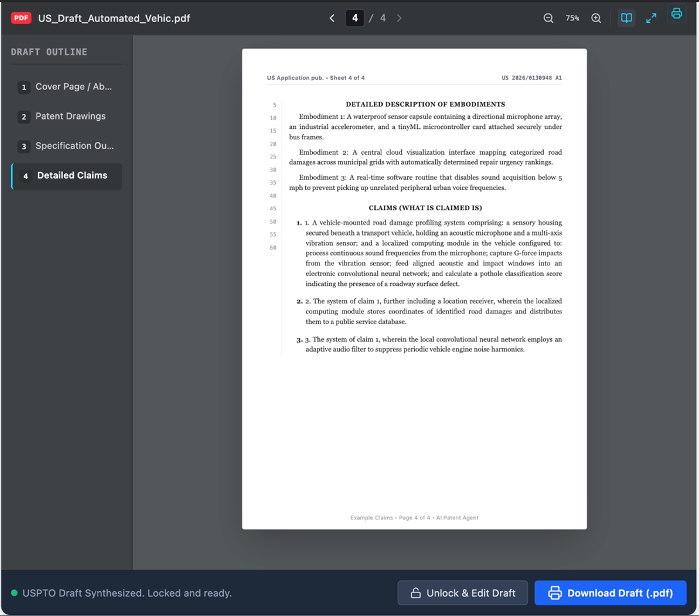Go to the next page arrow
The width and height of the screenshot is (699, 616).
pos(399,18)
